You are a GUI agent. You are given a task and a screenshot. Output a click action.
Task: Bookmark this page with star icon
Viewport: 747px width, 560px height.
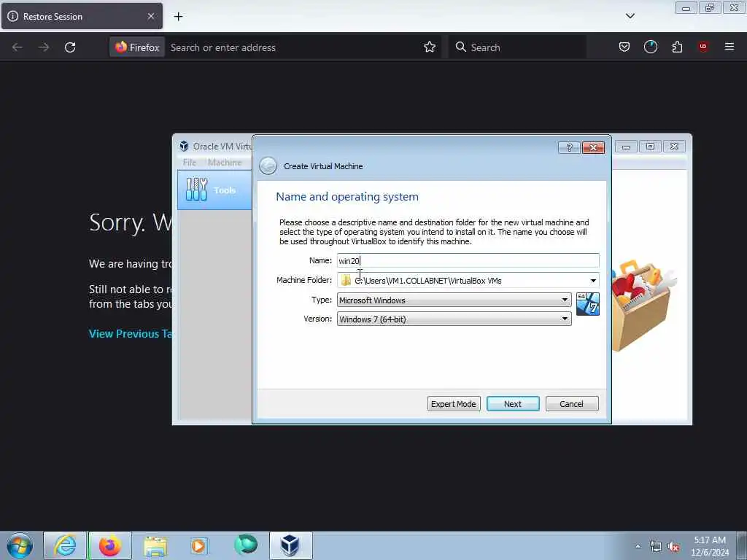tap(429, 47)
